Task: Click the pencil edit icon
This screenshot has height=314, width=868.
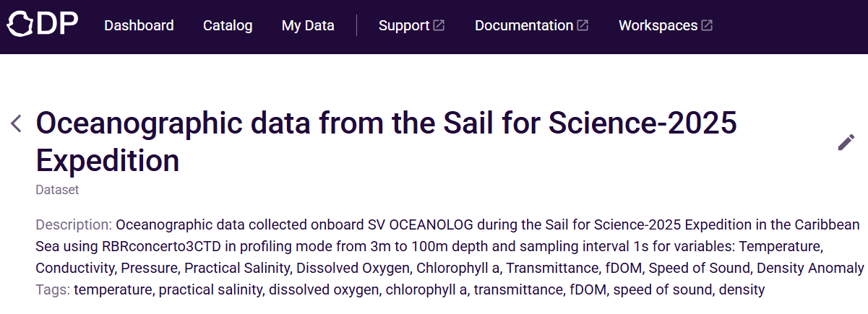Action: coord(846,142)
